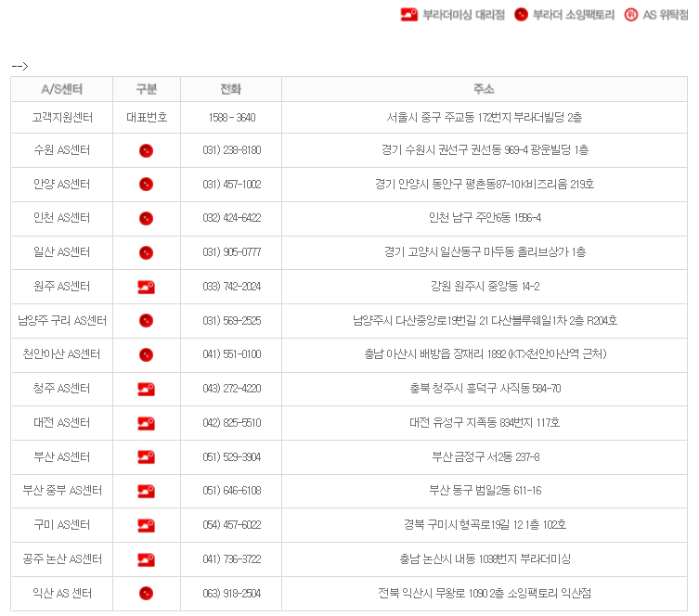Click the red circle icon in 일산 AS센터 row
The height and width of the screenshot is (616, 699).
pos(147,252)
